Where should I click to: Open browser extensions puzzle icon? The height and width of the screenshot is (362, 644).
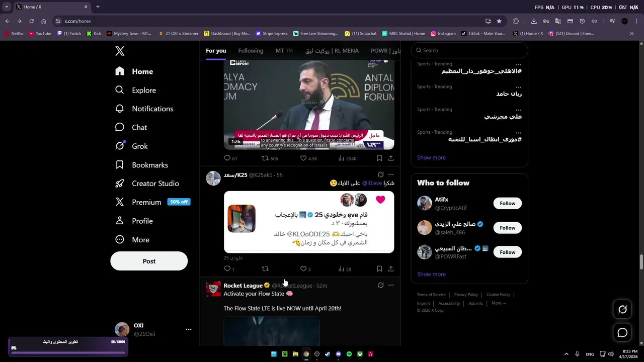(x=516, y=21)
